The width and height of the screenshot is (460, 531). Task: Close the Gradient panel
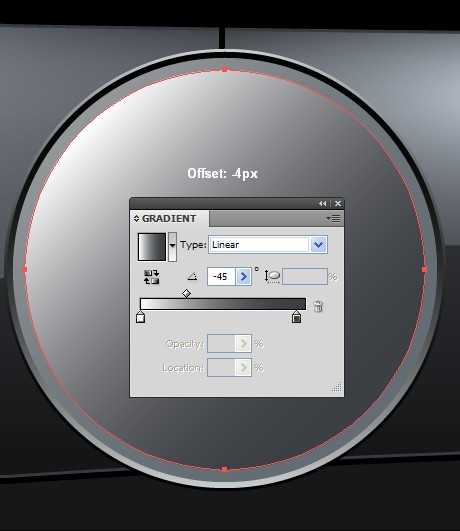coord(338,204)
